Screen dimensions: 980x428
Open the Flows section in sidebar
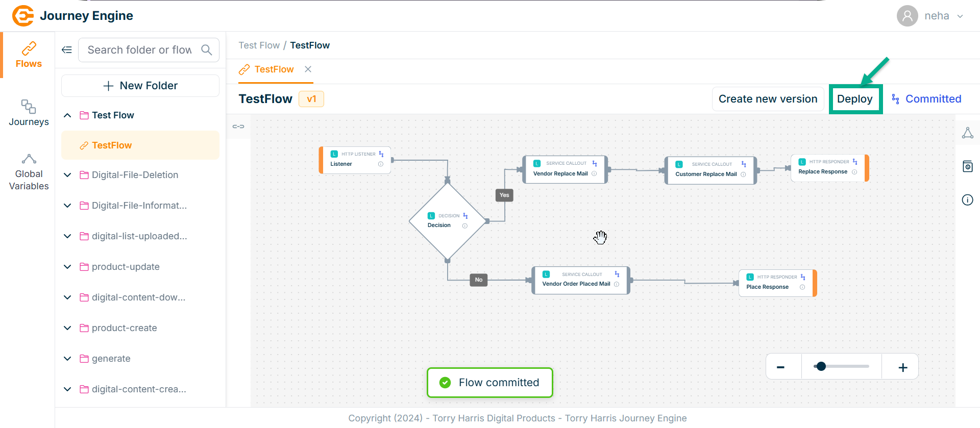click(x=29, y=55)
